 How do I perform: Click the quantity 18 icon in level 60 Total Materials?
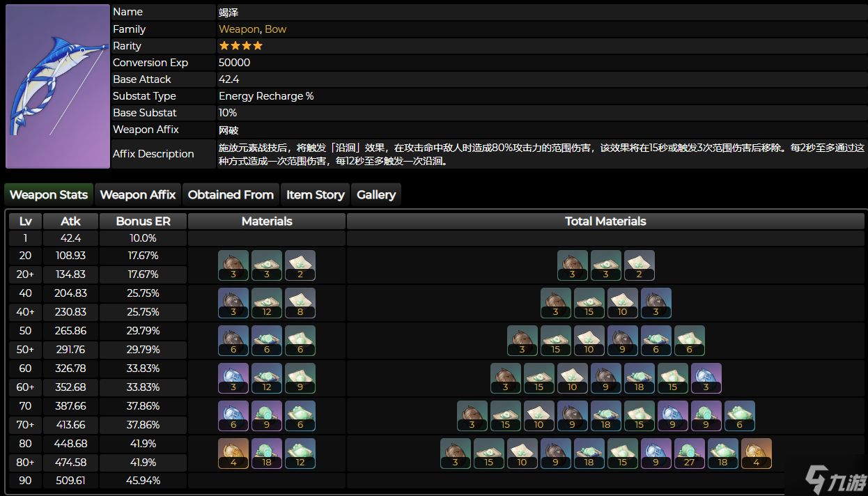point(640,378)
